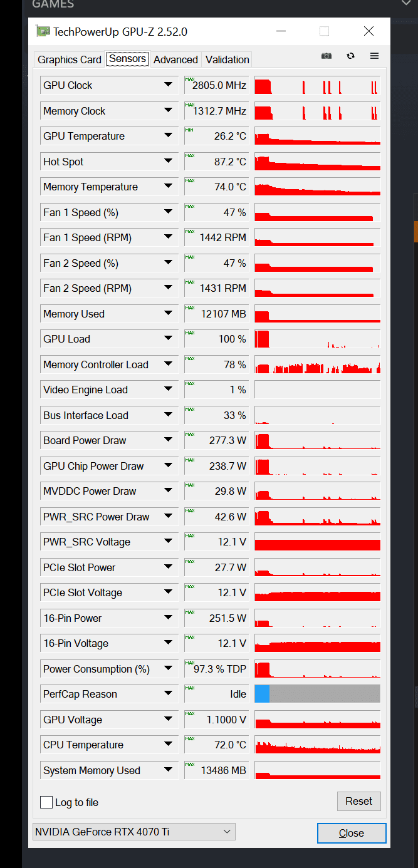Viewport: 418px width, 868px height.
Task: Open the PWR_SRC Power Draw dropdown arrow
Action: [x=168, y=517]
